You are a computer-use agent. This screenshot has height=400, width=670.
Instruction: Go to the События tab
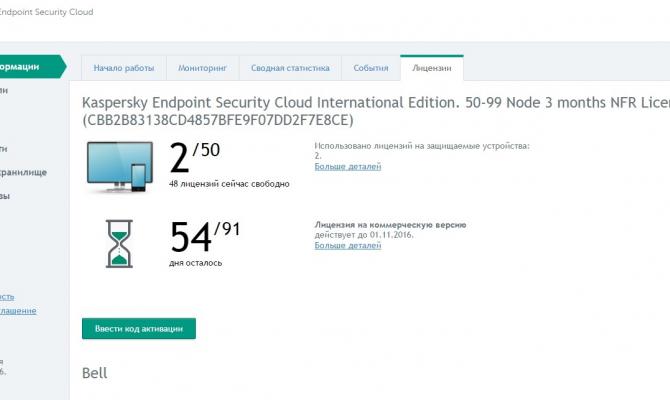370,68
